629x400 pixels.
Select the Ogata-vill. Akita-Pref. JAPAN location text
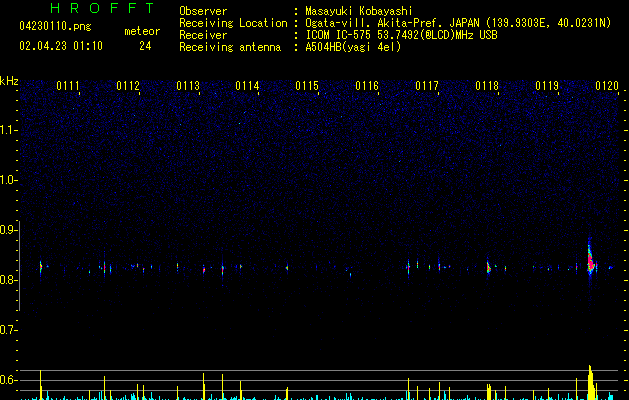click(458, 23)
